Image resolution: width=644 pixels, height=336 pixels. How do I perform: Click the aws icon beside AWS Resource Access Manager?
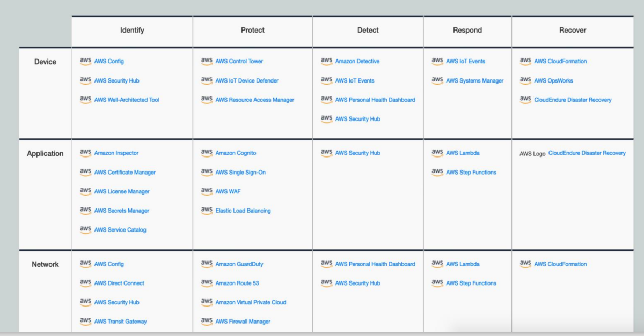(207, 100)
